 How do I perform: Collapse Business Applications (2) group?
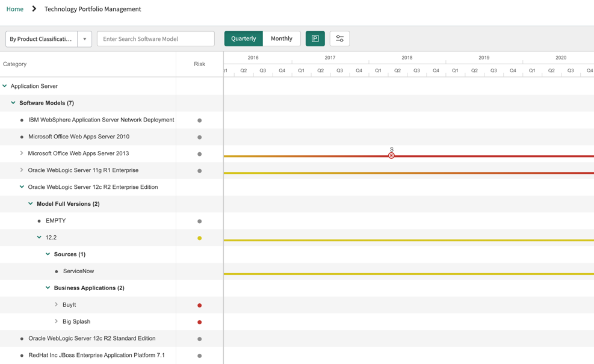coord(48,288)
